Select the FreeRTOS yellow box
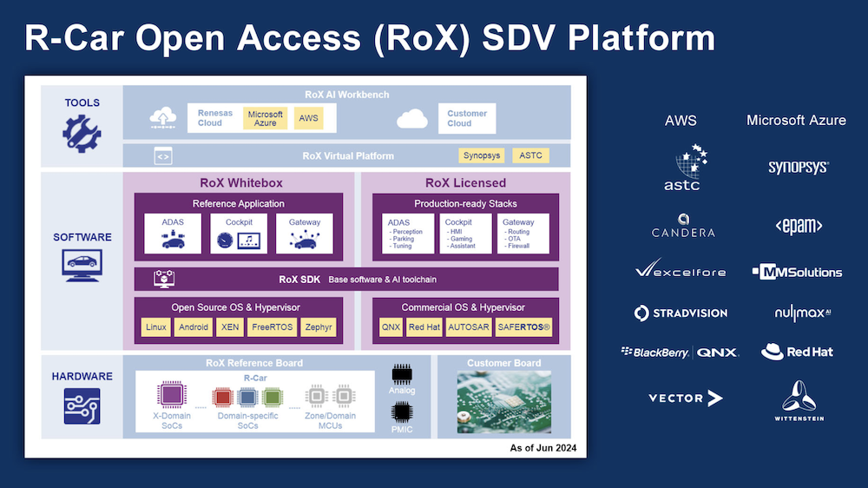This screenshot has height=488, width=868. tap(272, 327)
